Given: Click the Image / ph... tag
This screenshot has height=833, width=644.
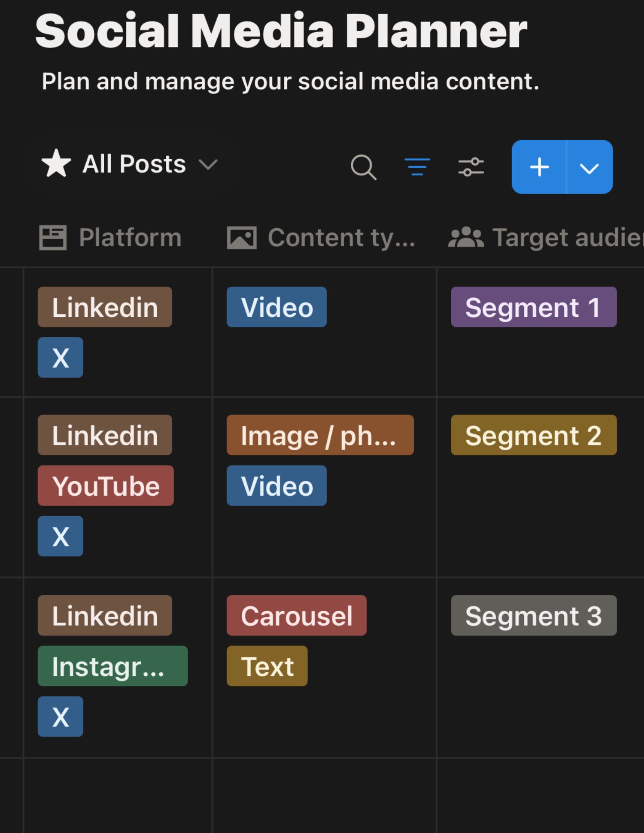Looking at the screenshot, I should pyautogui.click(x=320, y=435).
